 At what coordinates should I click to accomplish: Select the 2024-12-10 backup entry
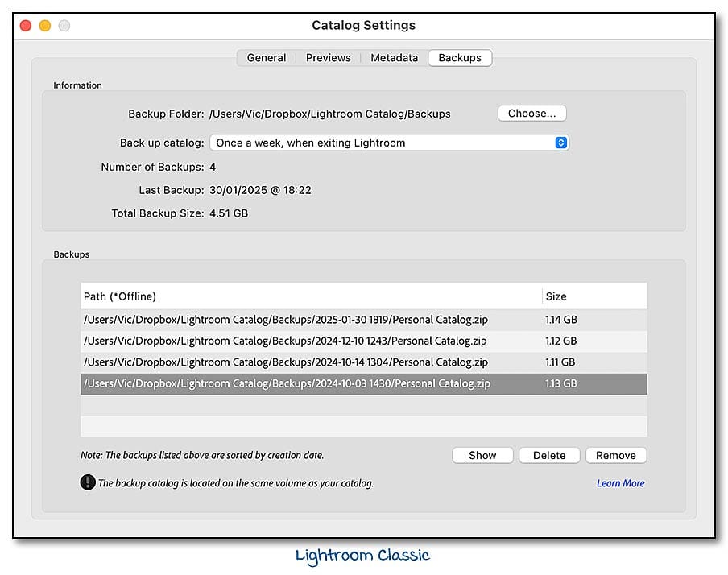(322, 341)
